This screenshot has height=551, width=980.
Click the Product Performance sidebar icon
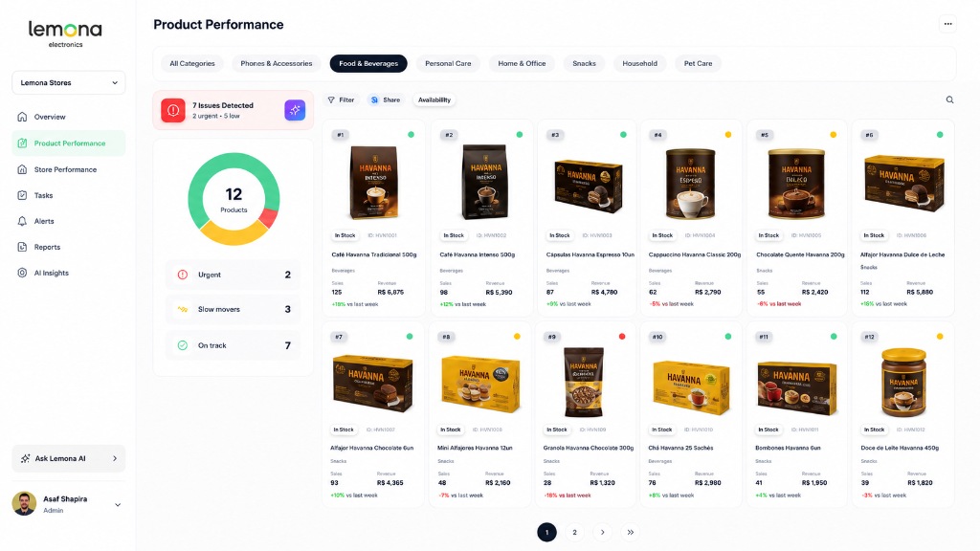(x=23, y=143)
